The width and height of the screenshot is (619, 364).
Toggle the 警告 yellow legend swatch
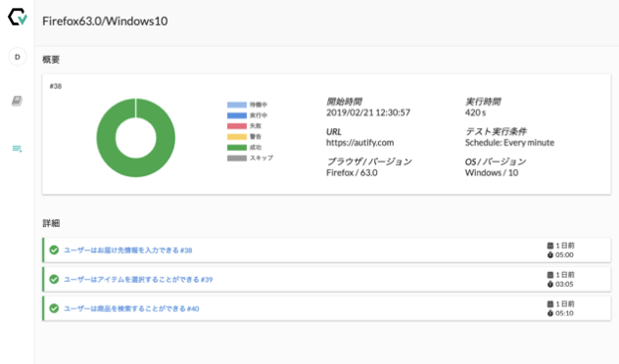pos(237,137)
